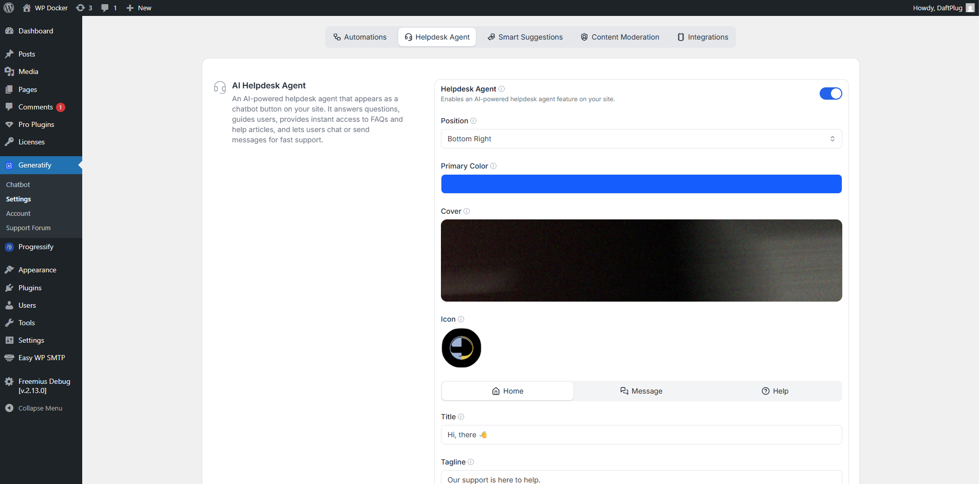Switch to the Message tab
The width and height of the screenshot is (980, 484).
coord(641,391)
